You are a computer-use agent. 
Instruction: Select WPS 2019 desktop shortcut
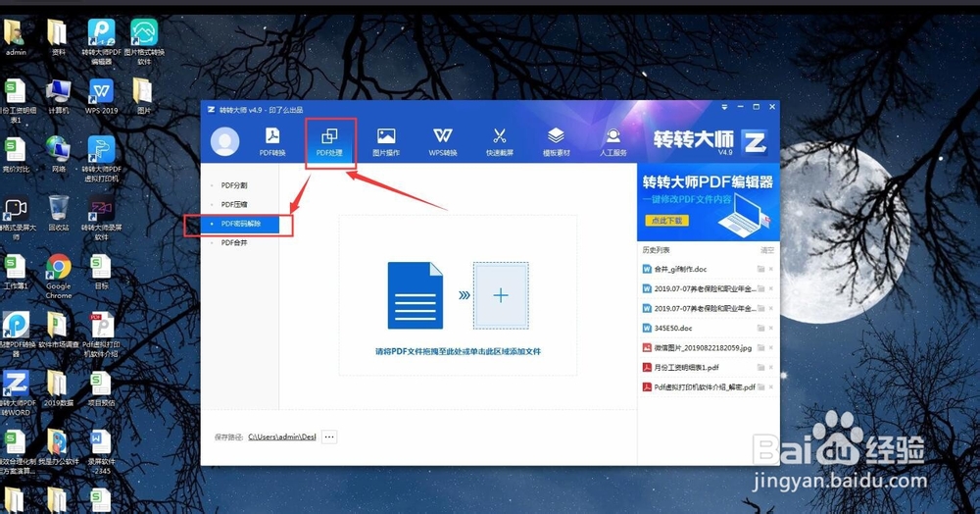click(101, 97)
